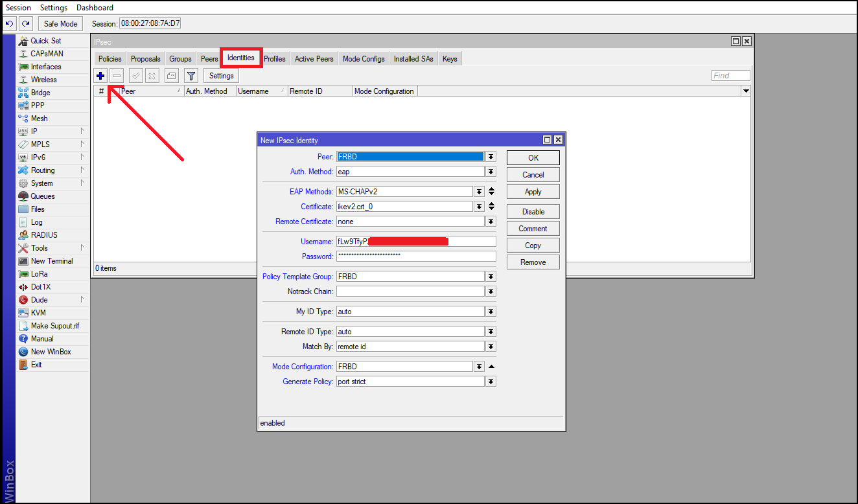The image size is (858, 504).
Task: Open the Generate Policy dropdown
Action: (491, 382)
